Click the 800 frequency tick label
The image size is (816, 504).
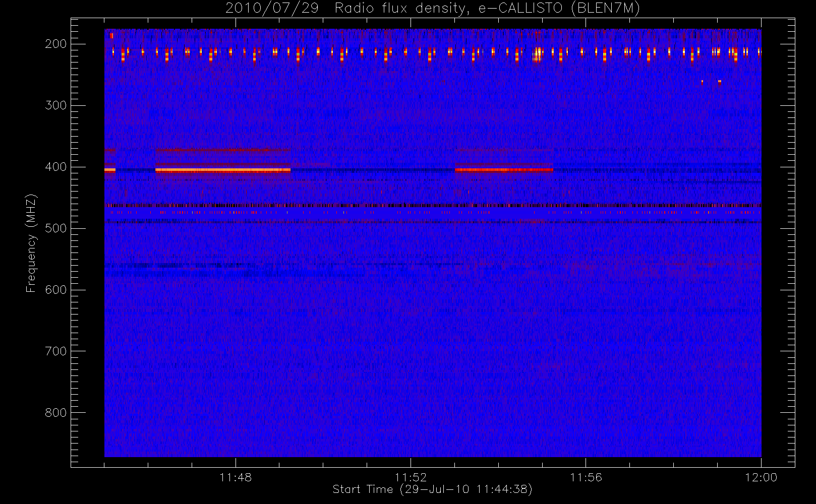(56, 413)
